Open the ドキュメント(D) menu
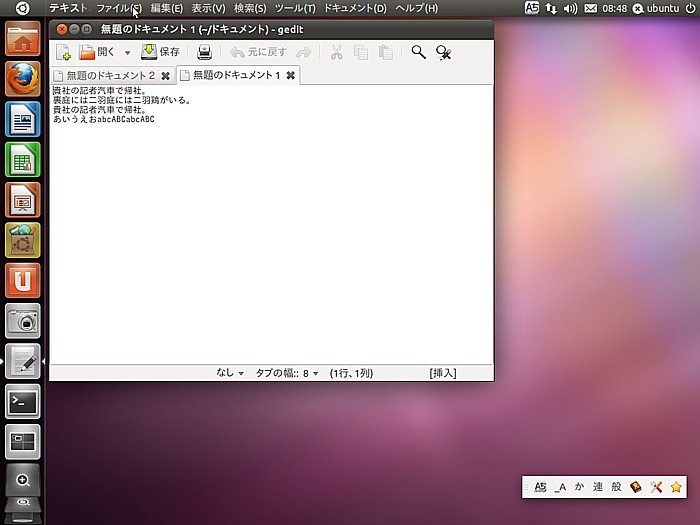Viewport: 700px width, 525px height. tap(355, 8)
